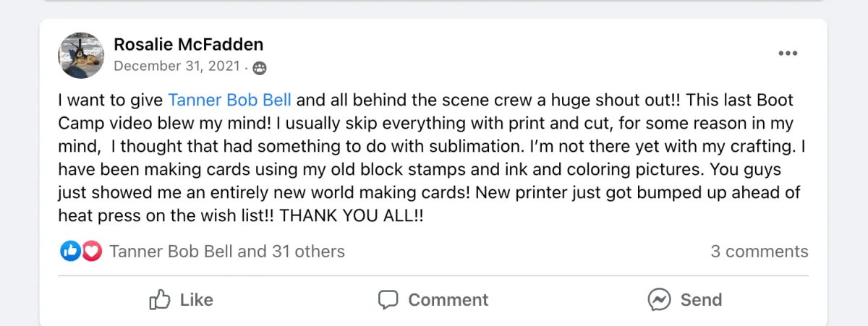Click the December 31, 2021 timestamp

click(176, 67)
